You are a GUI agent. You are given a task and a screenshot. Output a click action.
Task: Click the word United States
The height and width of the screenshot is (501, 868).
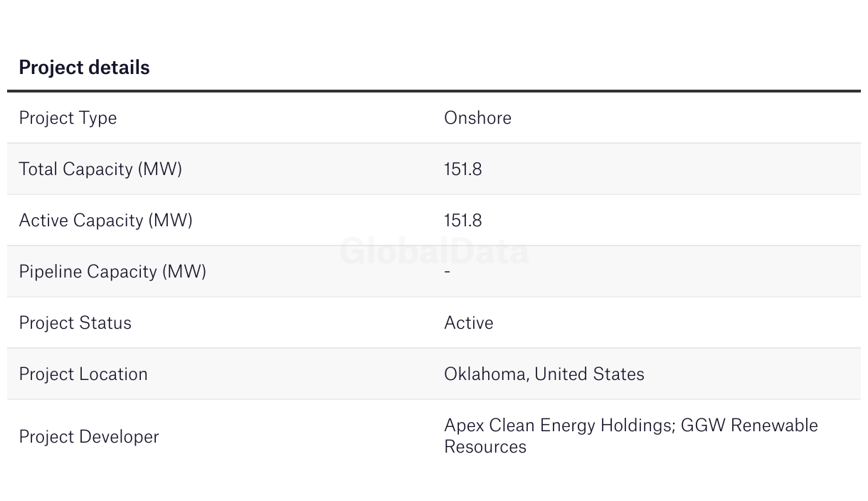coord(589,374)
